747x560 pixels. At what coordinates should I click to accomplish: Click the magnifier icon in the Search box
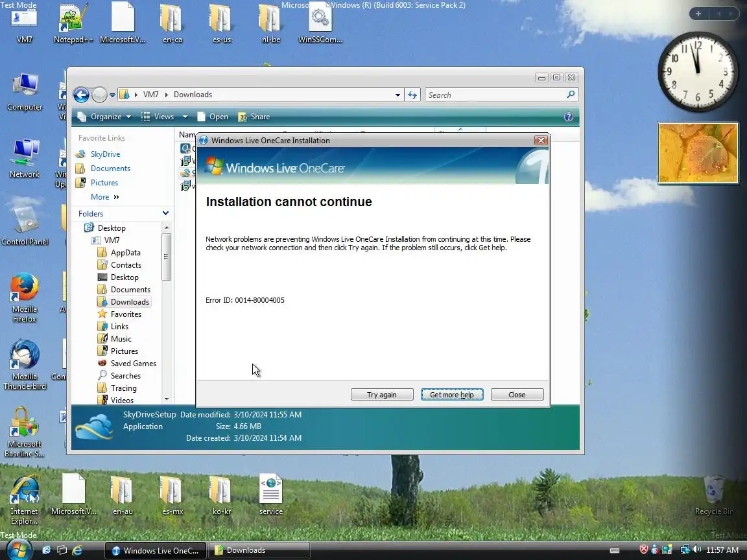point(571,94)
